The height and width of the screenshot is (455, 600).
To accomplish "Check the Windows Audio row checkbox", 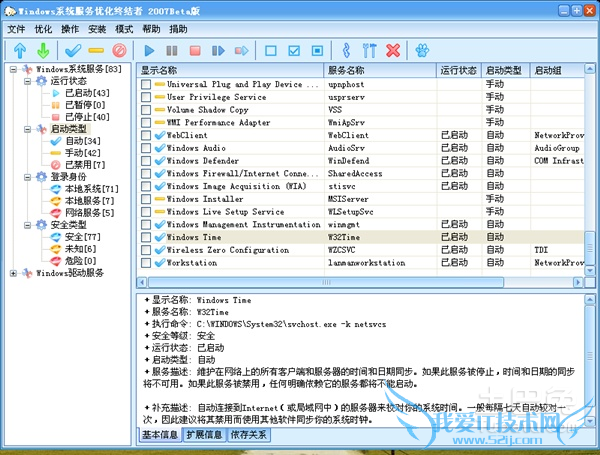I will (146, 148).
